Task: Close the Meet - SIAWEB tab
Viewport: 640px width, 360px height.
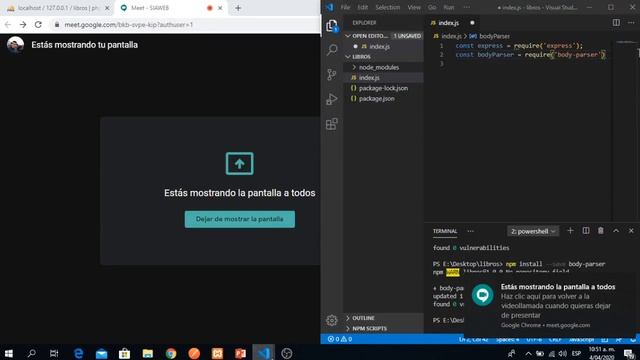Action: click(220, 8)
